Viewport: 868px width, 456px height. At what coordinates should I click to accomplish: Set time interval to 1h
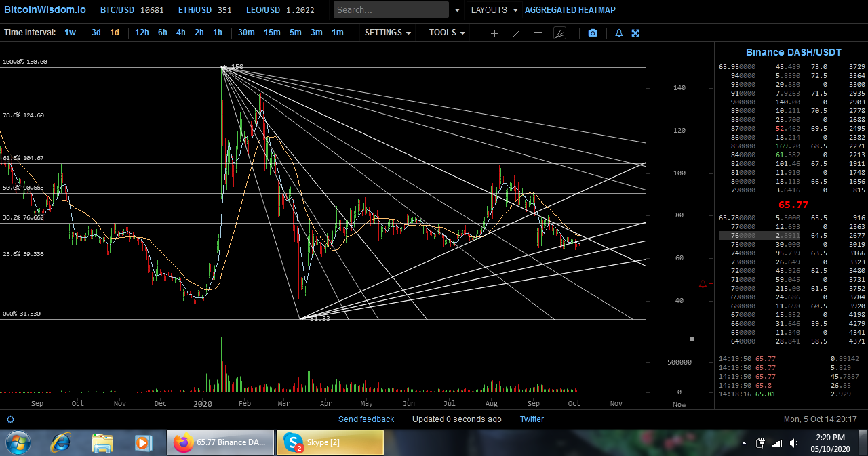[218, 33]
